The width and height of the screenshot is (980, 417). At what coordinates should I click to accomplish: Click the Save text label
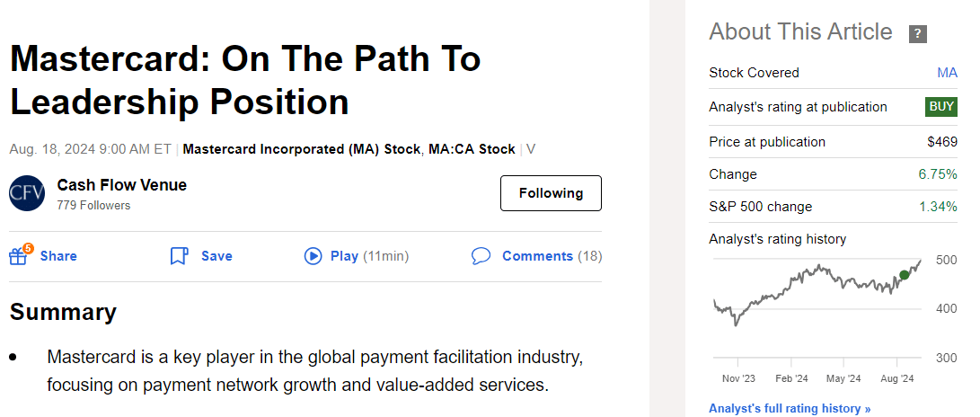pos(216,256)
